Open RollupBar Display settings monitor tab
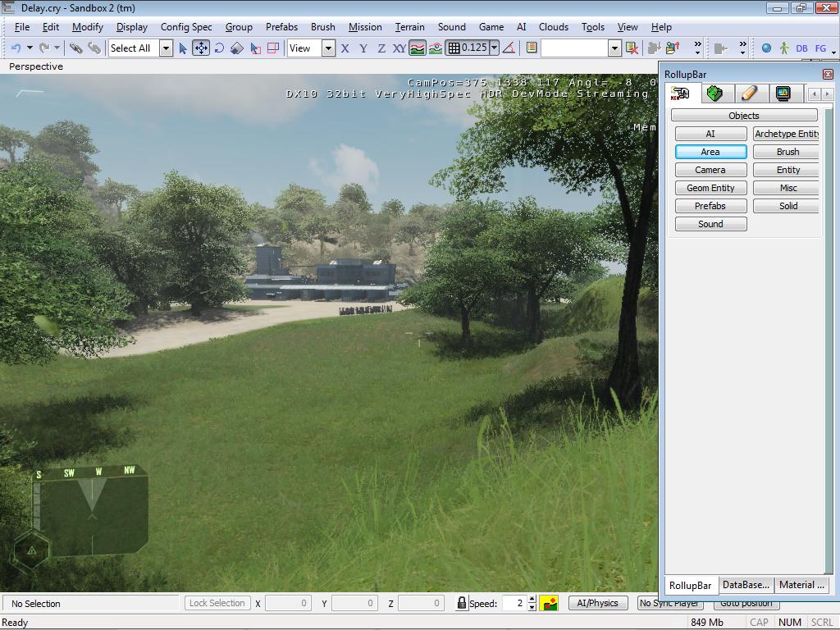Viewport: 840px width, 630px height. point(783,94)
